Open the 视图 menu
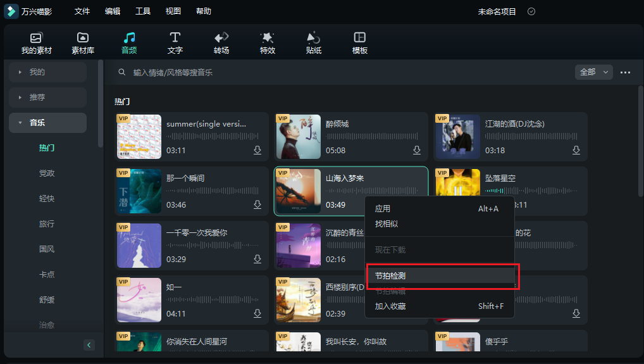This screenshot has width=644, height=364. click(173, 11)
